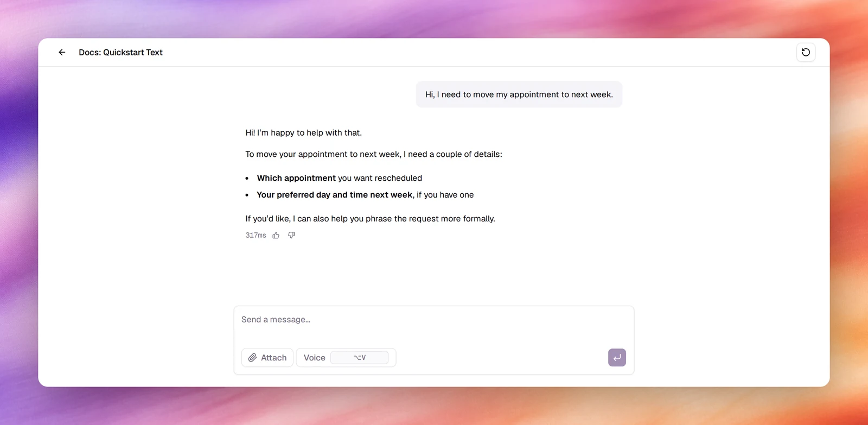Send the message with the enter arrow button
Image resolution: width=868 pixels, height=425 pixels.
[x=617, y=358]
